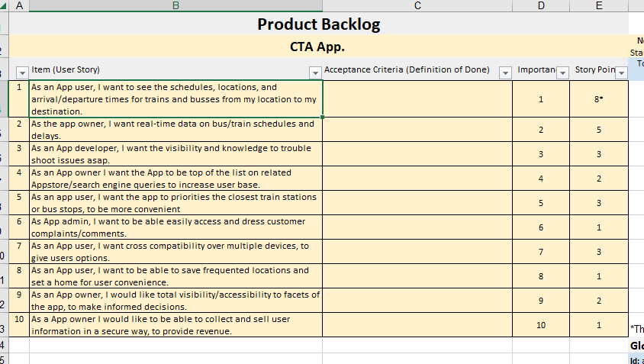The height and width of the screenshot is (364, 644).
Task: Select the Item (User Story) header cell
Action: (x=175, y=69)
